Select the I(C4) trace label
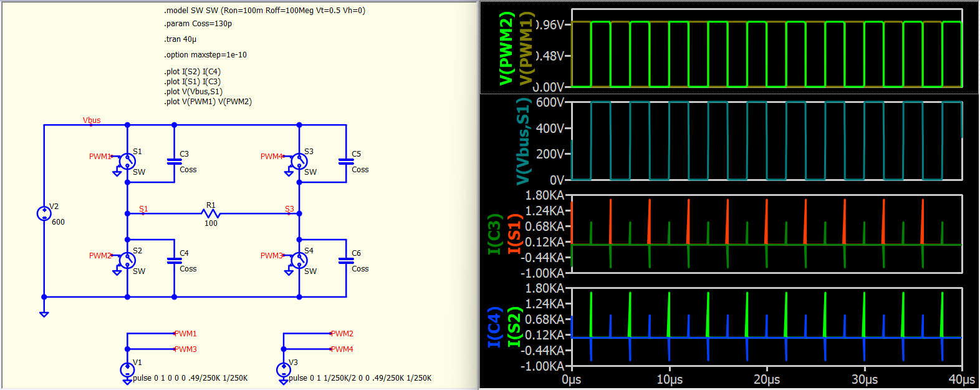 tap(494, 326)
